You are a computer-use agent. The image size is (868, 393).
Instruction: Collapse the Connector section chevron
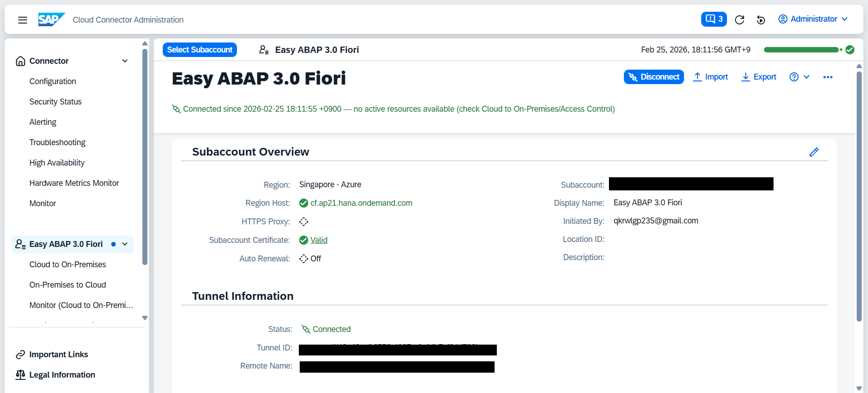(x=125, y=61)
